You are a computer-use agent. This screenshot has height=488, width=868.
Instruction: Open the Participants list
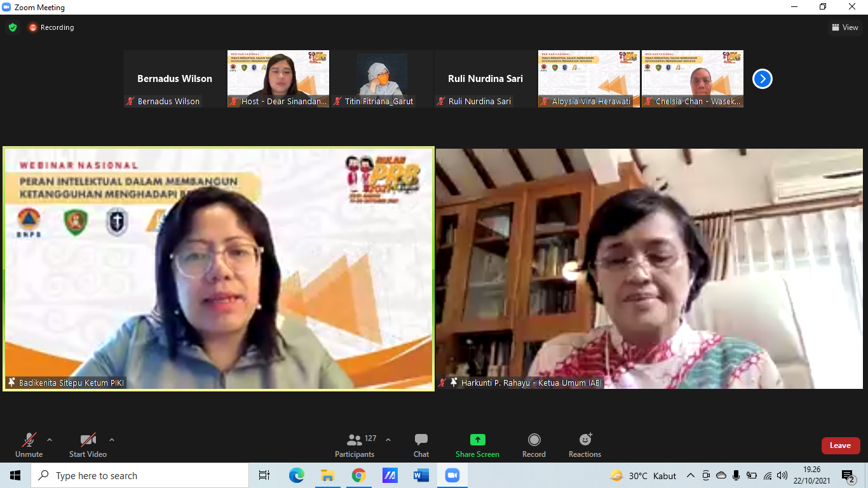click(x=355, y=445)
